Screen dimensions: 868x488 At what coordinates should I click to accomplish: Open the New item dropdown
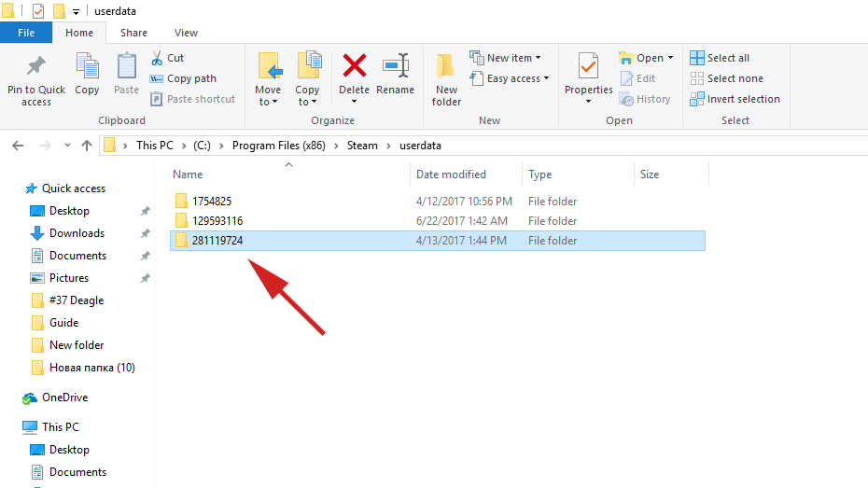click(x=509, y=58)
